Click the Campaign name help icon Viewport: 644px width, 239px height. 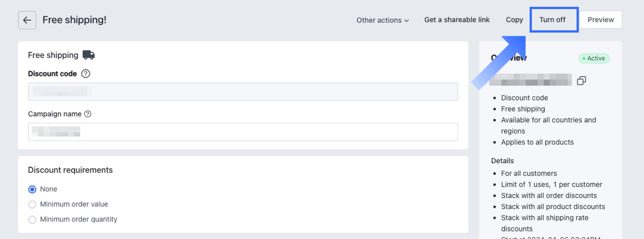pyautogui.click(x=88, y=114)
